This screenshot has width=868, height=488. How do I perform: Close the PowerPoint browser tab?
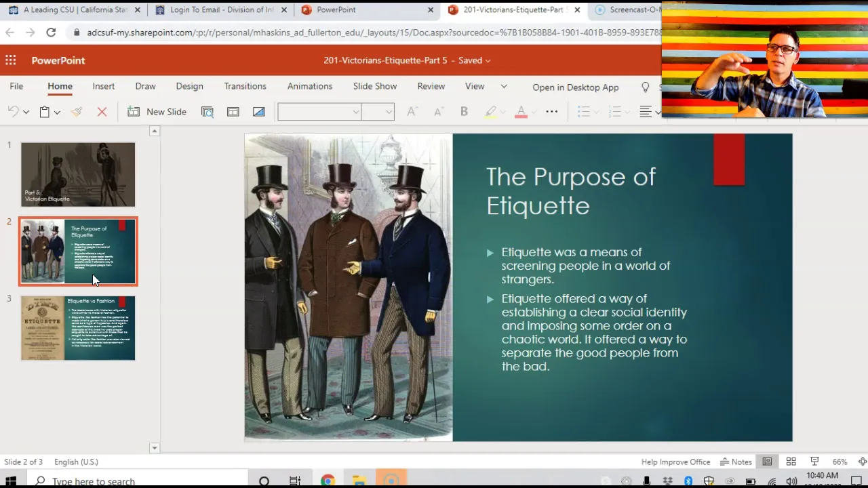pyautogui.click(x=431, y=10)
